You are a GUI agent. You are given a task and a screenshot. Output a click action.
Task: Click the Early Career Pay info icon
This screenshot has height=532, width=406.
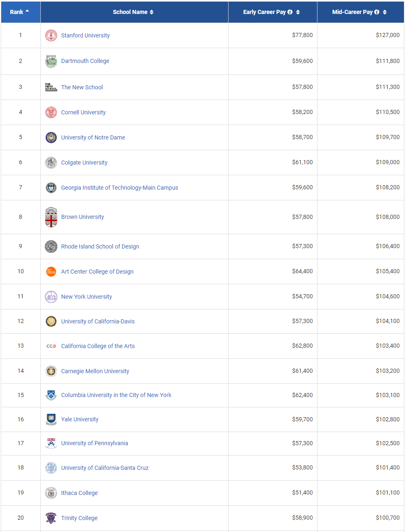click(290, 12)
